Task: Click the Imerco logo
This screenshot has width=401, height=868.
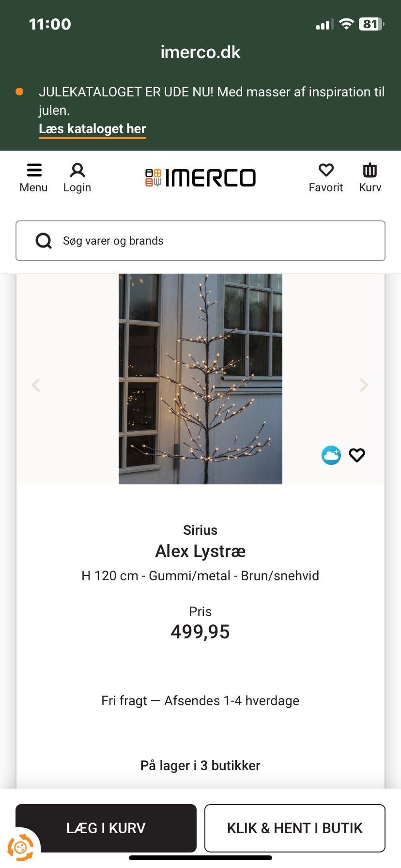Action: tap(200, 178)
